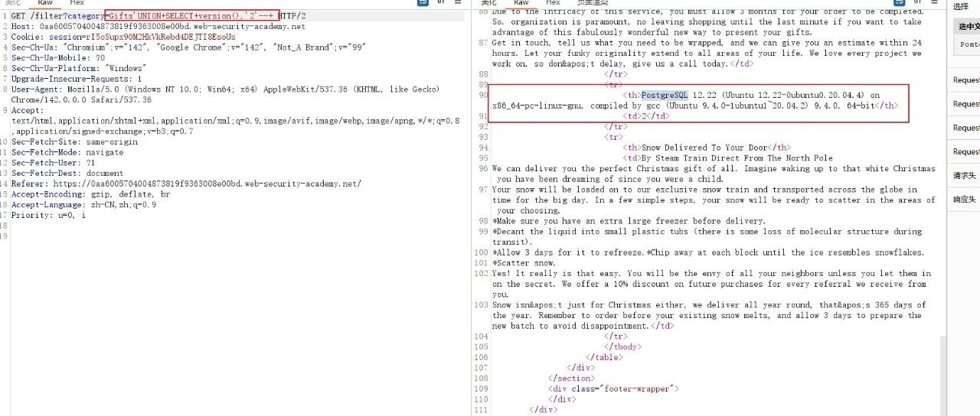Click the Host header line in the request

[x=158, y=27]
